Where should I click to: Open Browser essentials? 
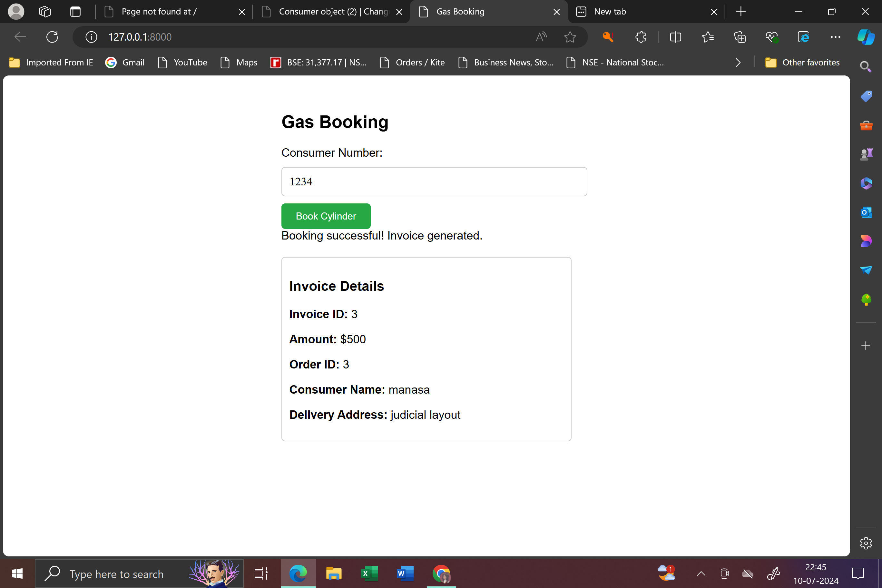(772, 37)
